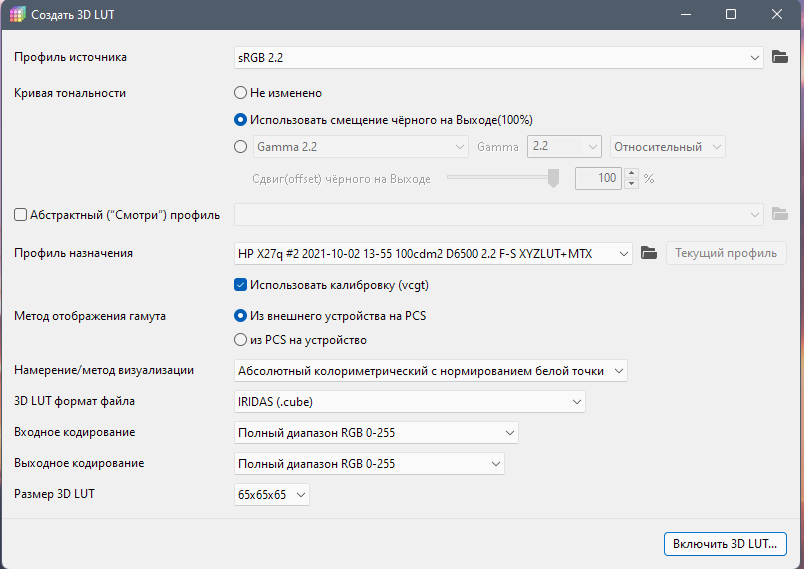Expand the input encoding 'Входное кодирование' dropdown
This screenshot has height=569, width=804.
375,432
